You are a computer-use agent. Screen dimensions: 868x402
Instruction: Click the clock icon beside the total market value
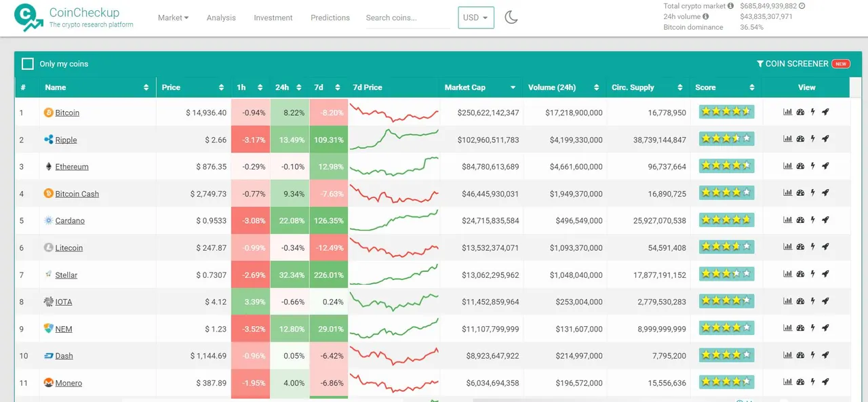point(802,6)
